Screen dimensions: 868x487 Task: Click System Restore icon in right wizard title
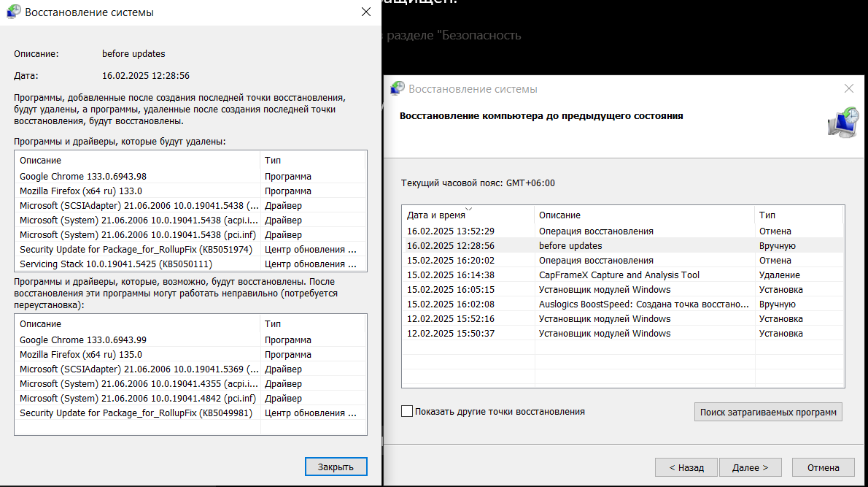(x=398, y=88)
